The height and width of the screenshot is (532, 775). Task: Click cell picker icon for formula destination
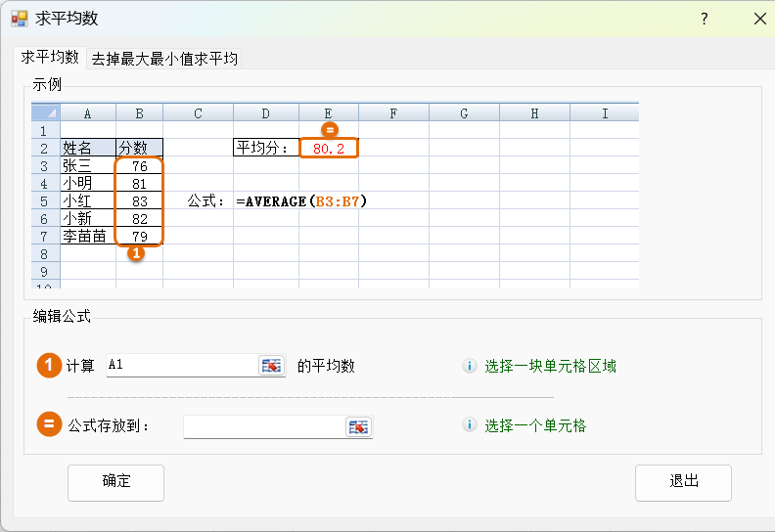(359, 426)
